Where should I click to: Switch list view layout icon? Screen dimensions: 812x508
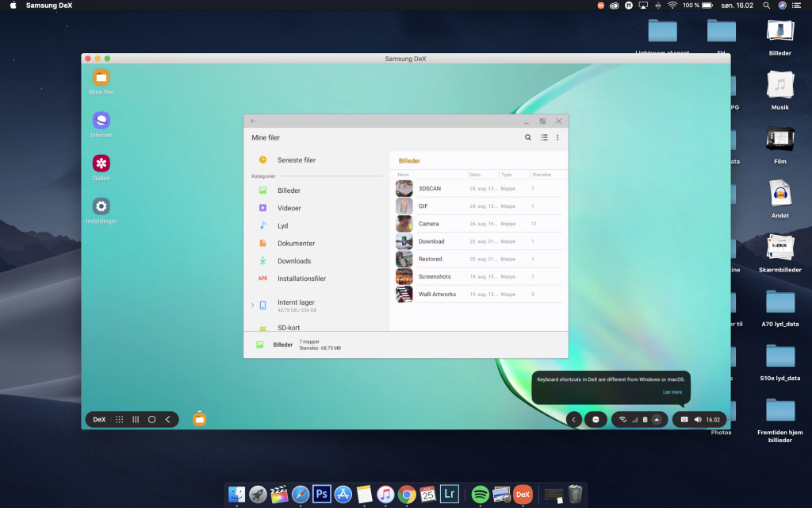coord(544,137)
